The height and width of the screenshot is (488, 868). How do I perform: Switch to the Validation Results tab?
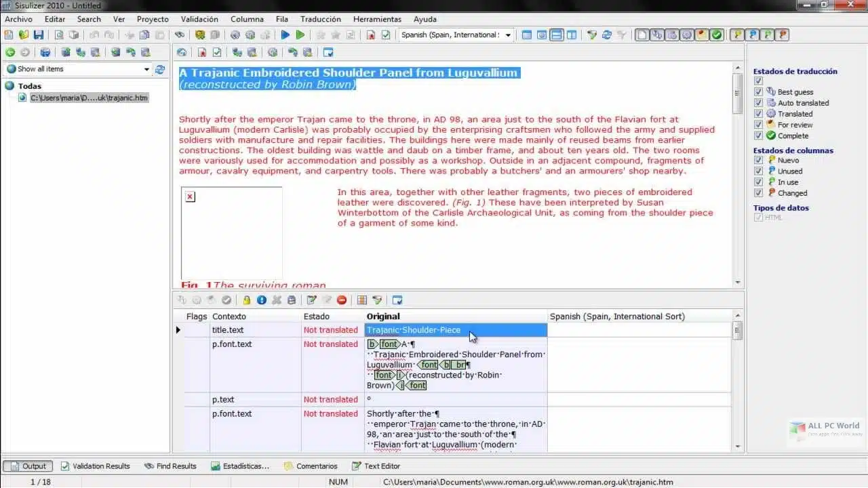tap(95, 466)
